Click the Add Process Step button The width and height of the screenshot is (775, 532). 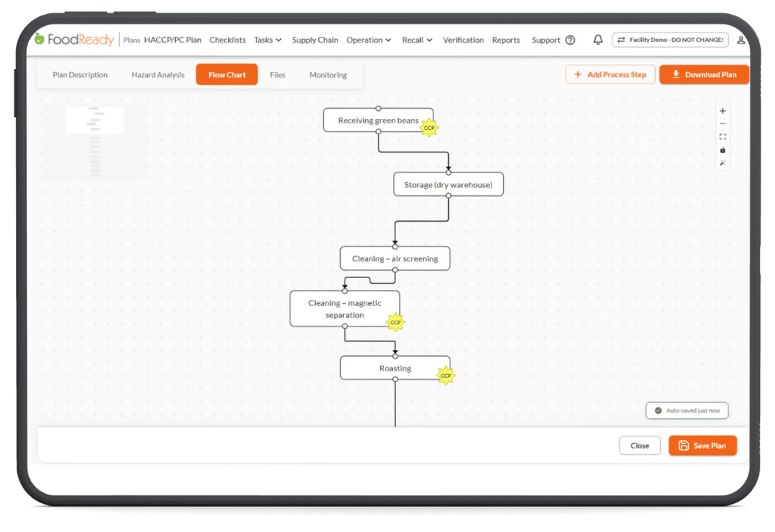[x=610, y=75]
